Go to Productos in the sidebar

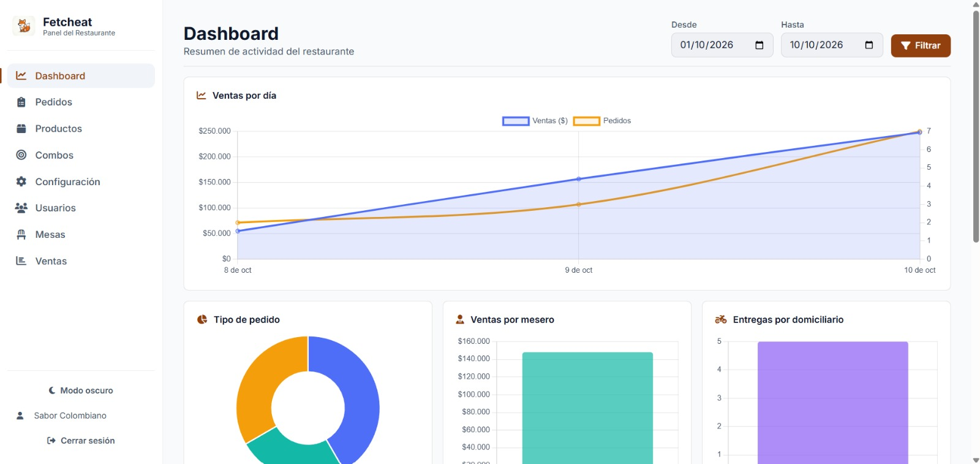tap(81, 129)
